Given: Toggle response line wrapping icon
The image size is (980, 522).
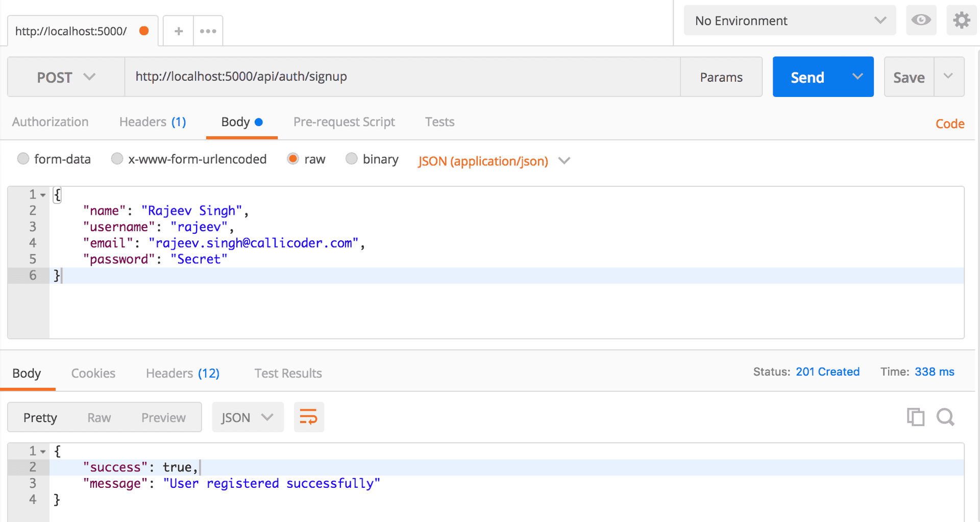Looking at the screenshot, I should [309, 417].
